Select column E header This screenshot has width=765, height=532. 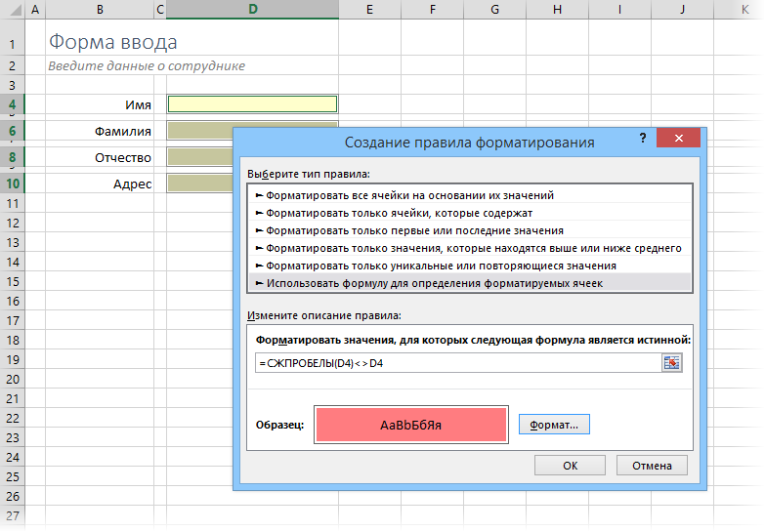(370, 9)
